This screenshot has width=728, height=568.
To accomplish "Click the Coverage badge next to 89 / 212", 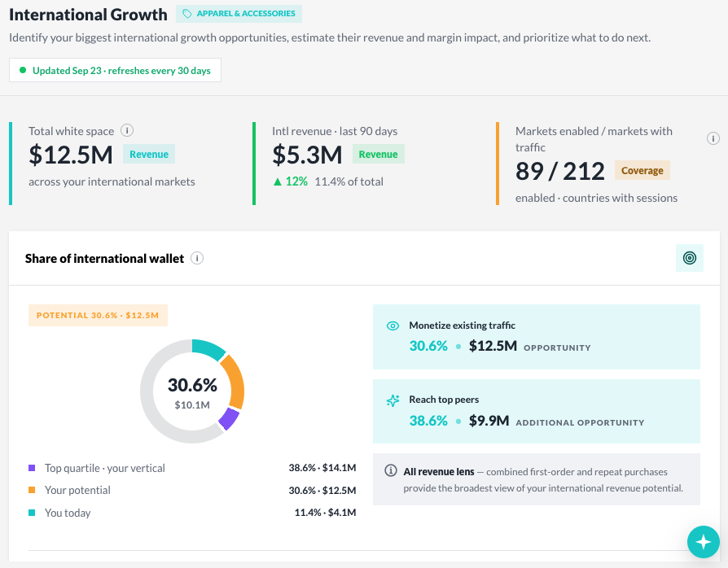I will click(642, 170).
